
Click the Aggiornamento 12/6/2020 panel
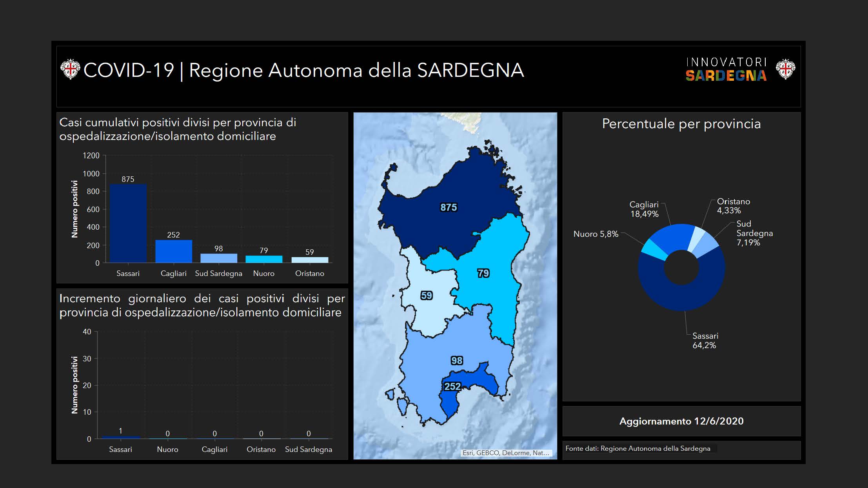[x=681, y=421]
